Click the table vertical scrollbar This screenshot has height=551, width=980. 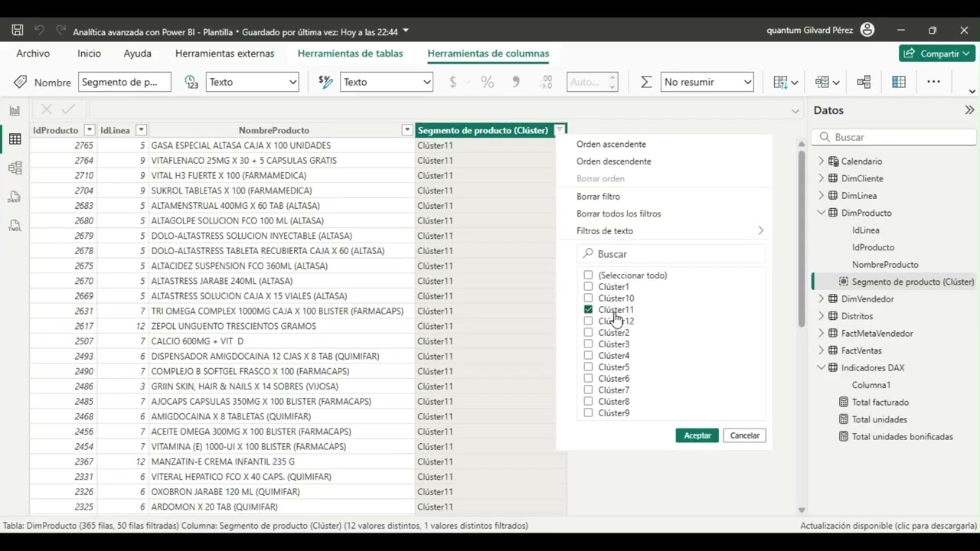(802, 237)
